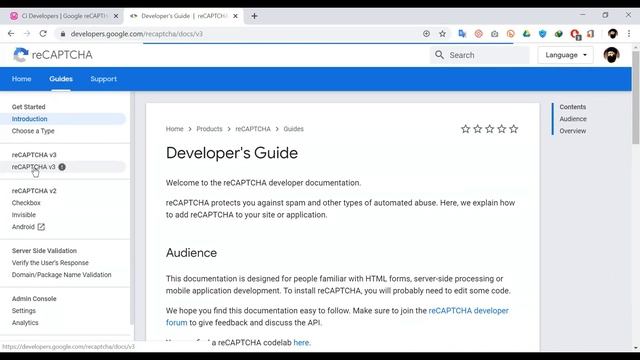Click the badge icon beside reCAPTCHA v3
Viewport: 640px width, 360px height.
coord(62,167)
